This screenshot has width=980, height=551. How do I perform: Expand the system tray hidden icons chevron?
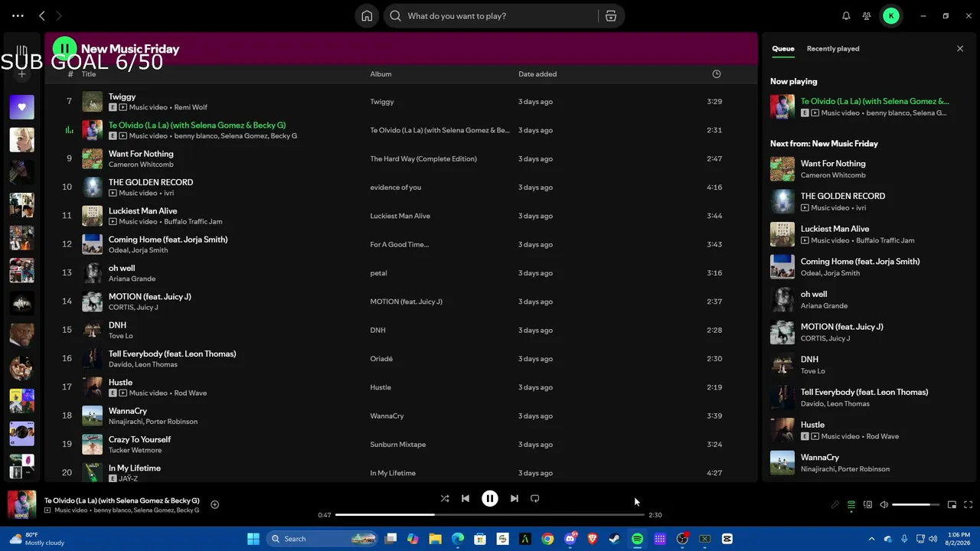pyautogui.click(x=871, y=539)
